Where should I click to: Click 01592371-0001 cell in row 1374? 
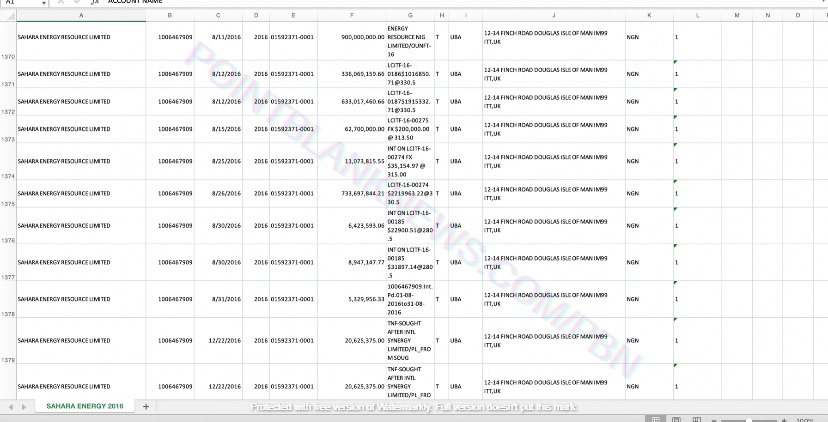point(294,161)
